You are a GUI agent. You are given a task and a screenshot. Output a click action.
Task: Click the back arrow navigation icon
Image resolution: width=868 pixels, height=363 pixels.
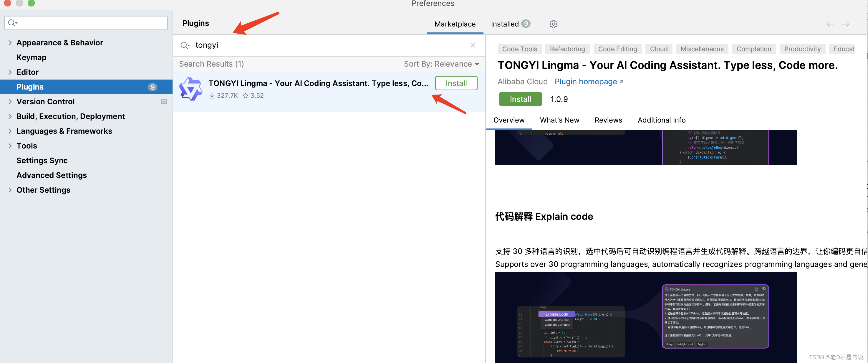pos(830,23)
